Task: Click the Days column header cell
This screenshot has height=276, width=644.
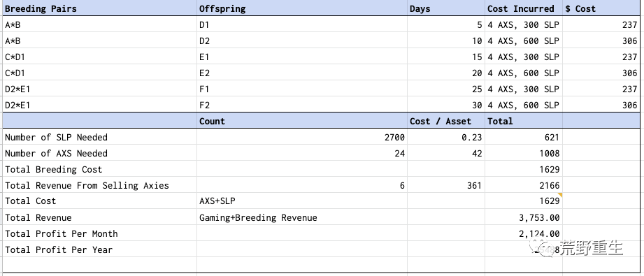Action: pyautogui.click(x=446, y=8)
